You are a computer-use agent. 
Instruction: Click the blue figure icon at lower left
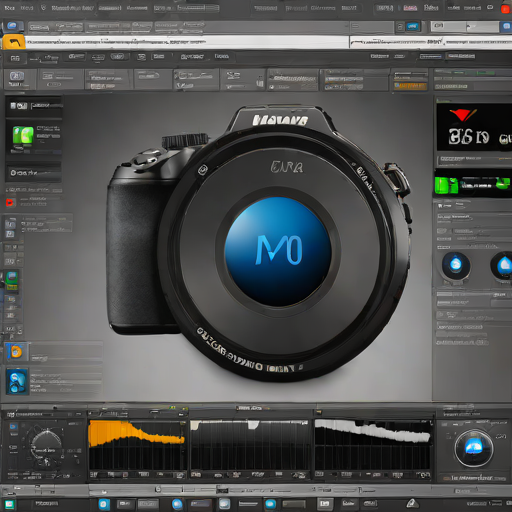(x=17, y=382)
